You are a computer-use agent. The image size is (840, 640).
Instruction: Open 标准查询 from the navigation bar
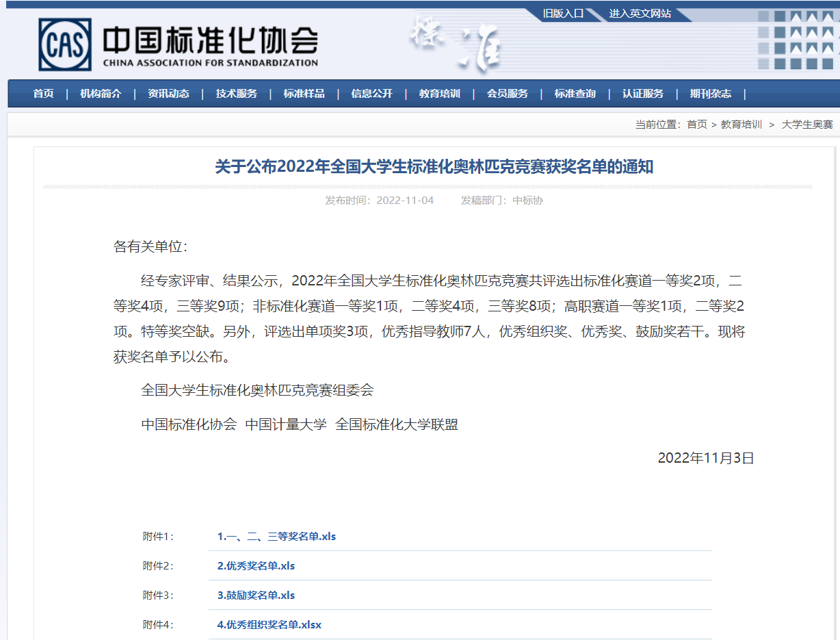click(575, 94)
